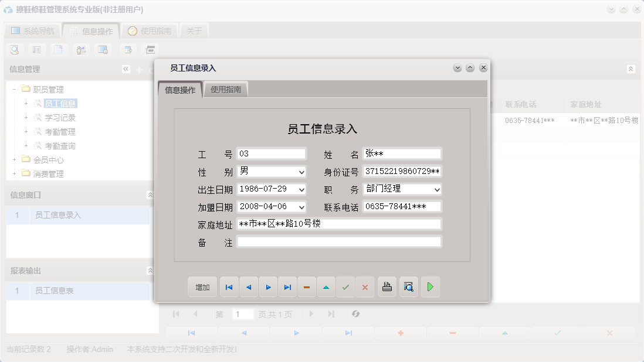Click the green run arrow in the dialog
644x362 pixels.
[x=431, y=286]
